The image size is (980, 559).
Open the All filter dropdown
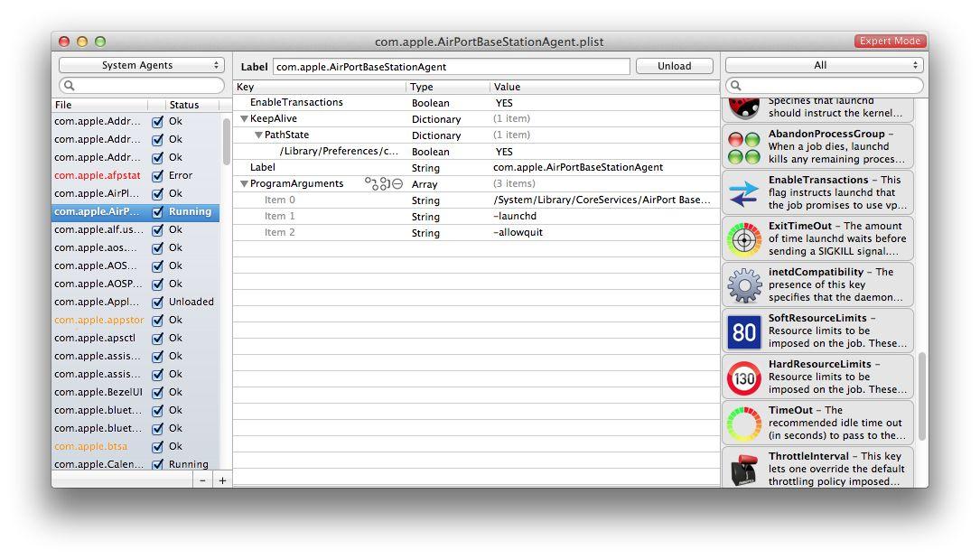coord(824,65)
